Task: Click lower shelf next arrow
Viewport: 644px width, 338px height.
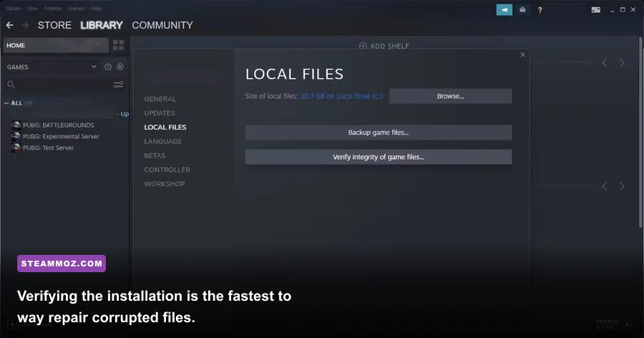Action: click(622, 186)
